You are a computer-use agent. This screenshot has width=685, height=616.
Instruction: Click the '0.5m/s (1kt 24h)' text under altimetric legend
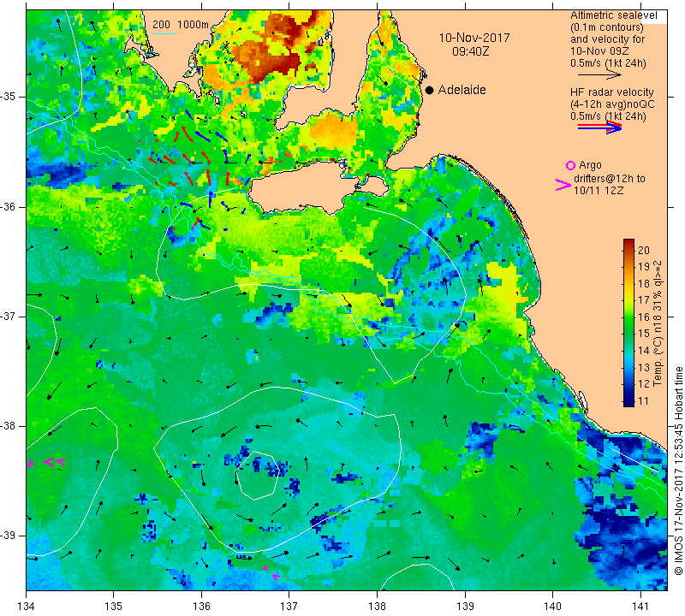coord(608,63)
